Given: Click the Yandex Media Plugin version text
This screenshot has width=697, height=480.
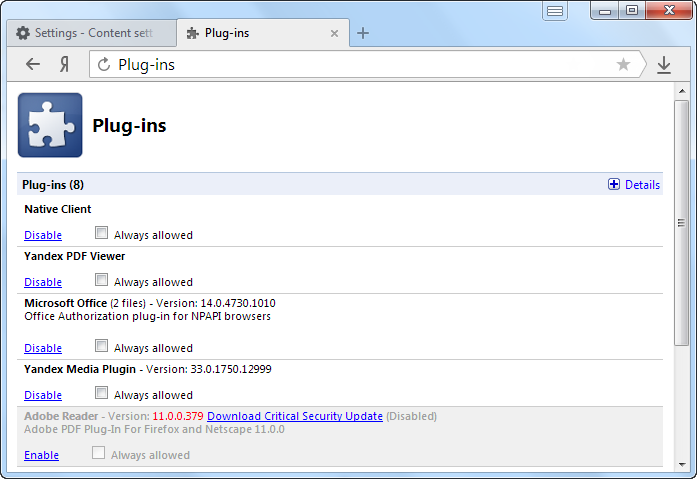Looking at the screenshot, I should coord(208,369).
